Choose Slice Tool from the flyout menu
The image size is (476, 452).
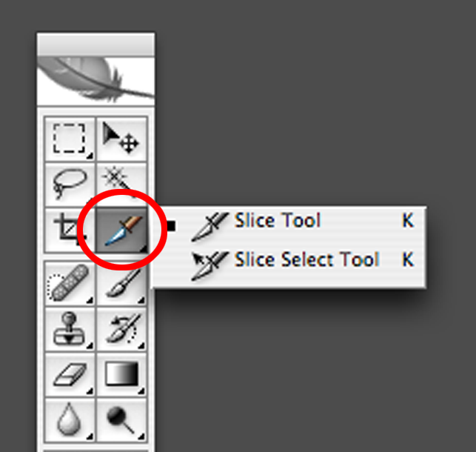coord(277,221)
